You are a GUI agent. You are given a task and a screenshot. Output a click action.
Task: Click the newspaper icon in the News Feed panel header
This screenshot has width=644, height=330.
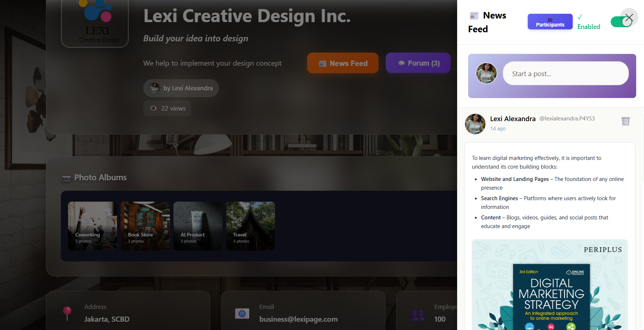pyautogui.click(x=474, y=15)
